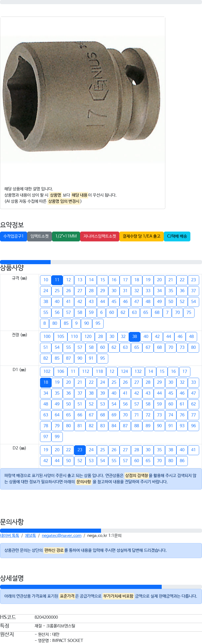202x644 pixels.
Task: Click the 결제수량 당 1/EA 출고 yellow tag
Action: coord(142,236)
